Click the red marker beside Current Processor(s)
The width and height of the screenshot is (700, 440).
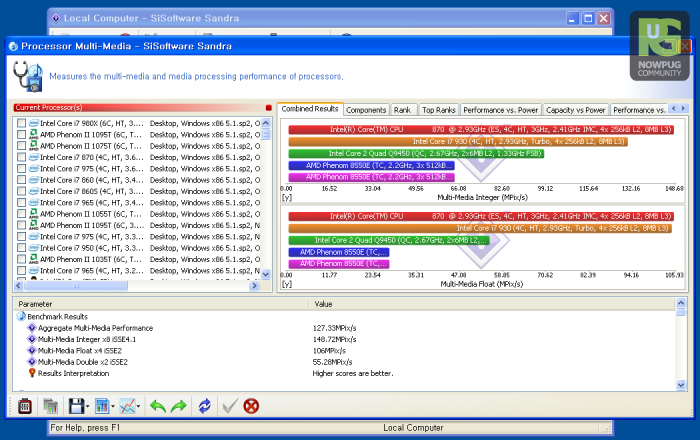tap(268, 108)
